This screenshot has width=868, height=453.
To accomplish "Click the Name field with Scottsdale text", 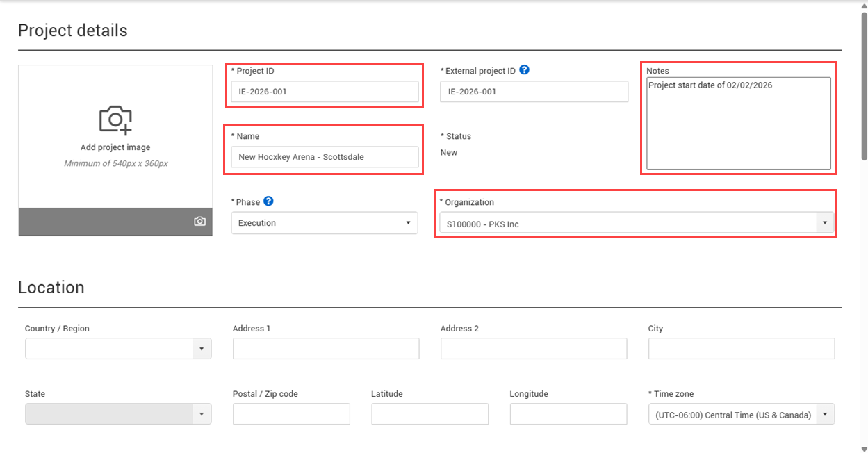I will tap(324, 157).
